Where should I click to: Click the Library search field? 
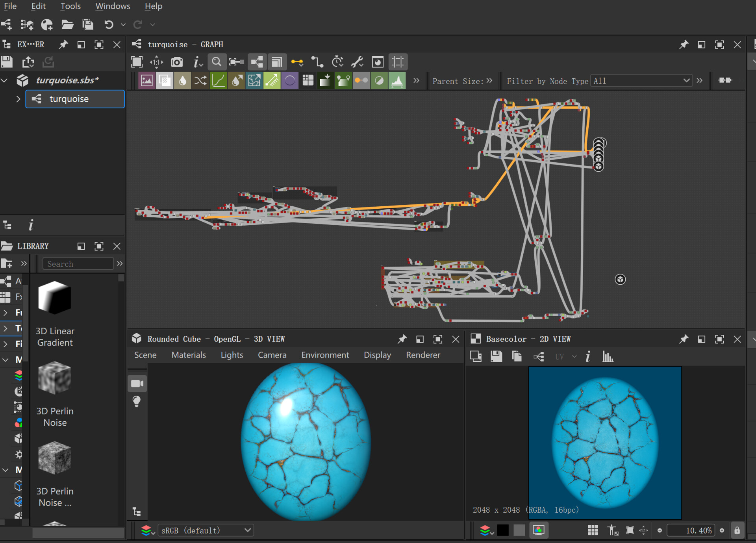point(78,264)
